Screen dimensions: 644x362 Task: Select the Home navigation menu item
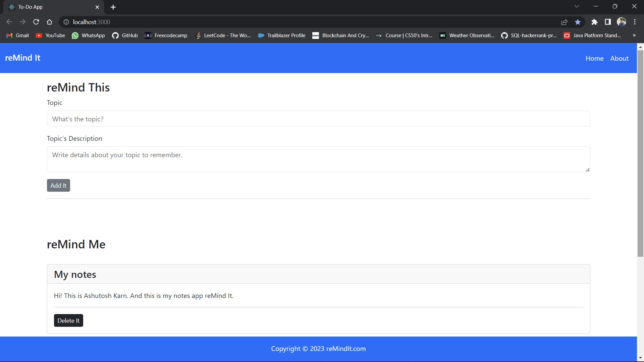point(594,58)
